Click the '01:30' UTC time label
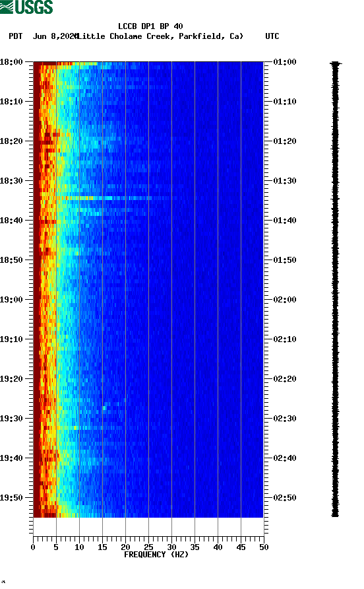The width and height of the screenshot is (364, 589). point(285,181)
